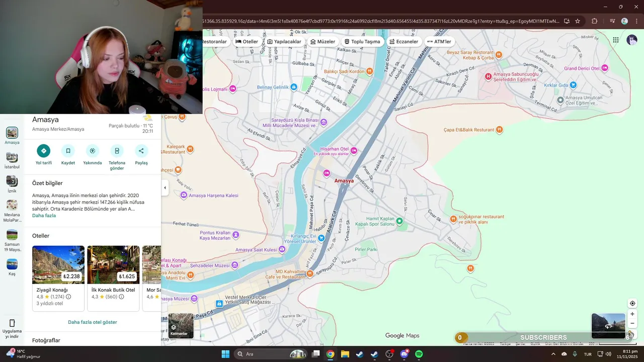Select Grand Derici Otel marker

pos(605,68)
